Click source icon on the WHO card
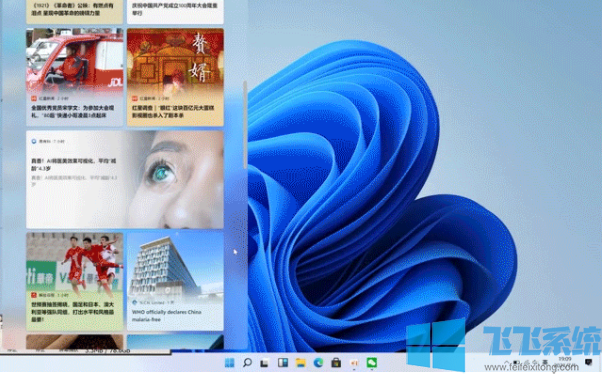Image resolution: width=603 pixels, height=374 pixels. [135, 303]
